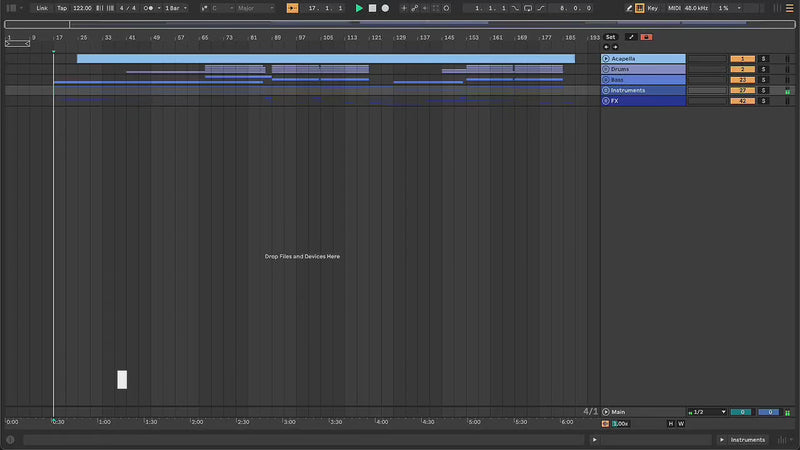Mute the Drums track activator
This screenshot has height=450, width=800.
point(742,69)
